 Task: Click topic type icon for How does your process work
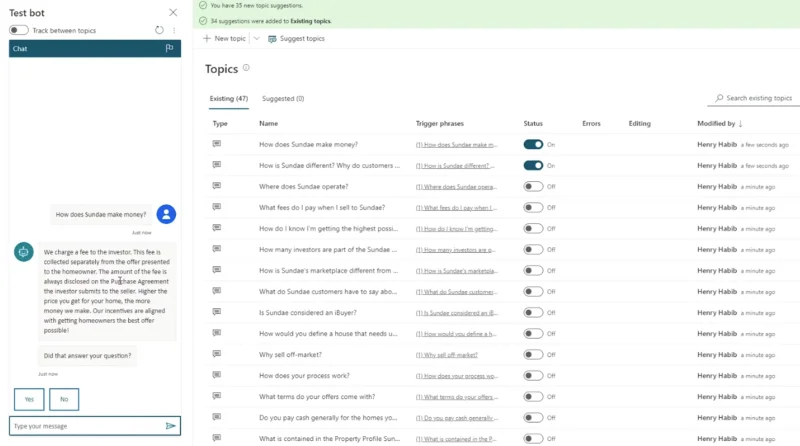point(217,375)
